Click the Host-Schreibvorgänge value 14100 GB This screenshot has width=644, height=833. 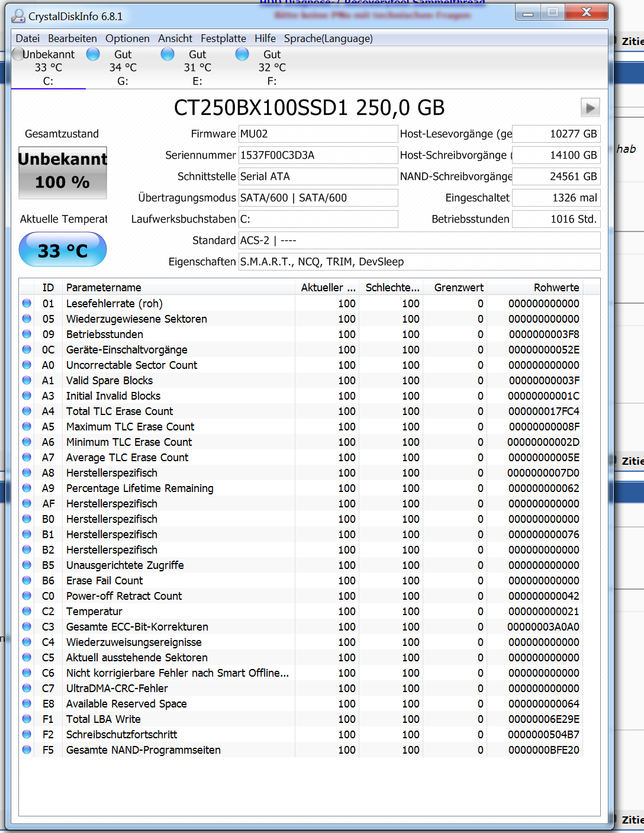point(556,155)
